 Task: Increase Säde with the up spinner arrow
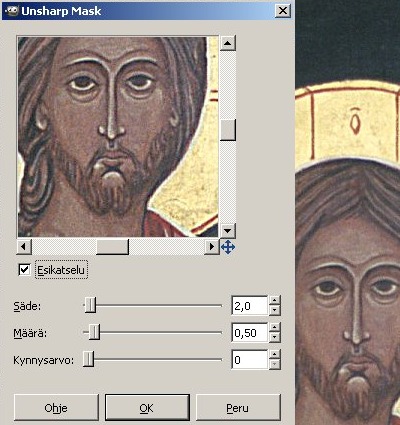[274, 300]
